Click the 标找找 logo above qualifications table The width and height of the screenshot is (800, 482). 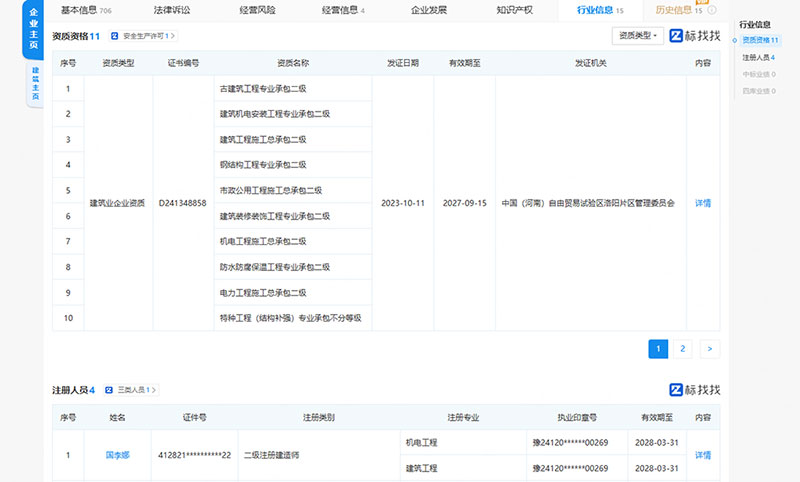pos(694,36)
